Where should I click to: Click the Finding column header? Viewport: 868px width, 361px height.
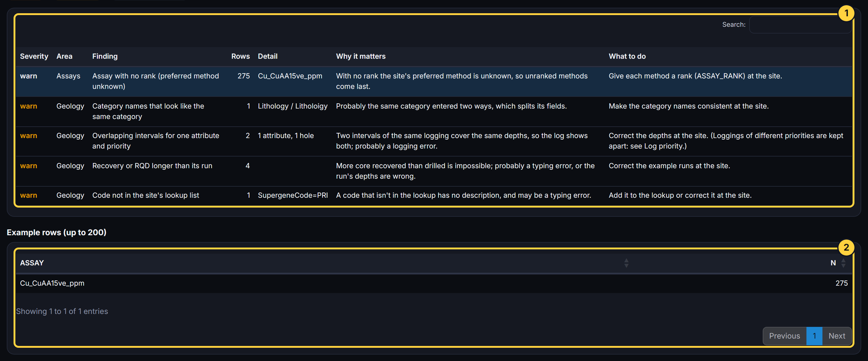pyautogui.click(x=105, y=56)
